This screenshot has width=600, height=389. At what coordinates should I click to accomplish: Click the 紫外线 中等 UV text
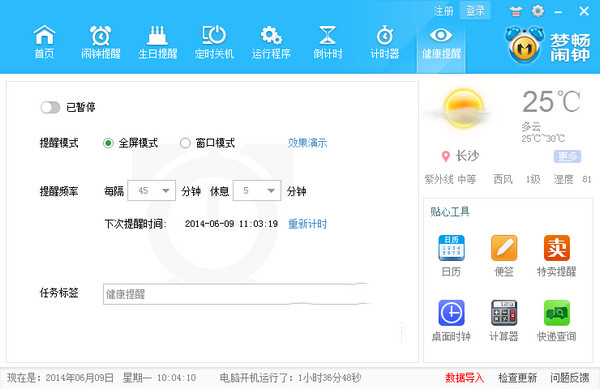(450, 179)
